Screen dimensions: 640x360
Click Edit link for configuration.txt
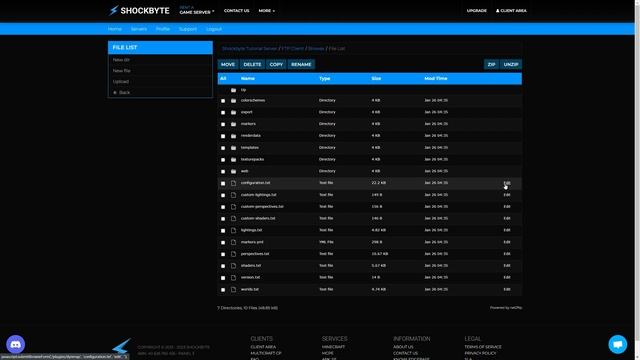tap(507, 183)
